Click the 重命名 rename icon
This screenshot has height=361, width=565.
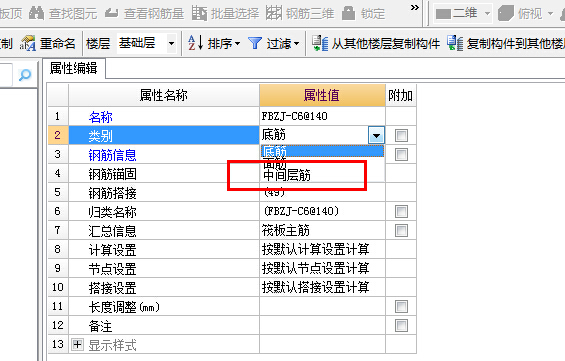pyautogui.click(x=28, y=44)
